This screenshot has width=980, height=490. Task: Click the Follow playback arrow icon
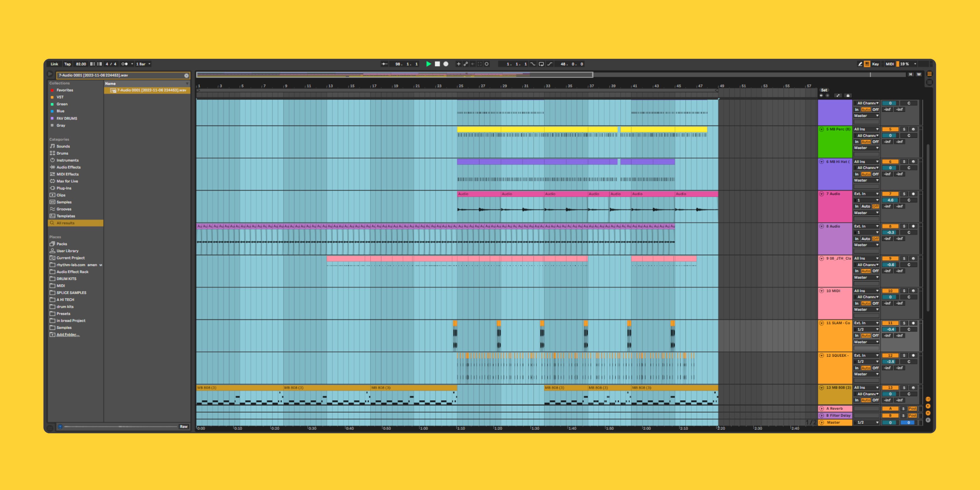tap(384, 64)
